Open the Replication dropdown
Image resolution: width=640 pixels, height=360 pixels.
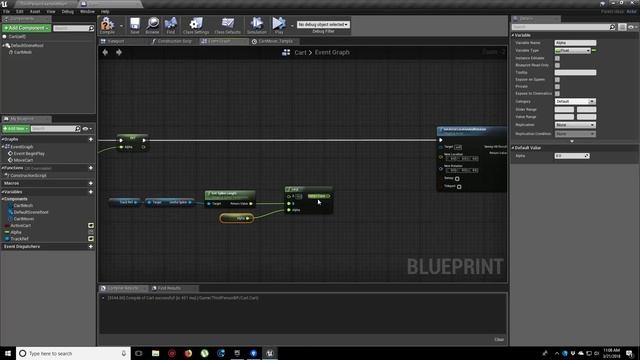pyautogui.click(x=575, y=125)
